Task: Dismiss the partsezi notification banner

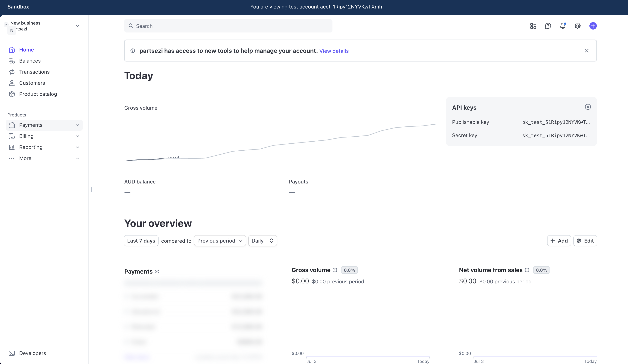Action: tap(587, 51)
